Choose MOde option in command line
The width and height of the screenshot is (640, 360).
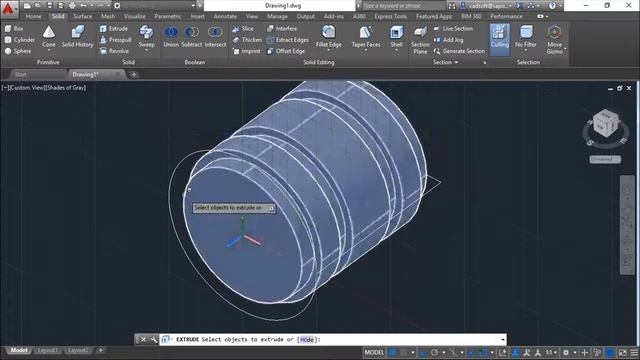(x=307, y=340)
